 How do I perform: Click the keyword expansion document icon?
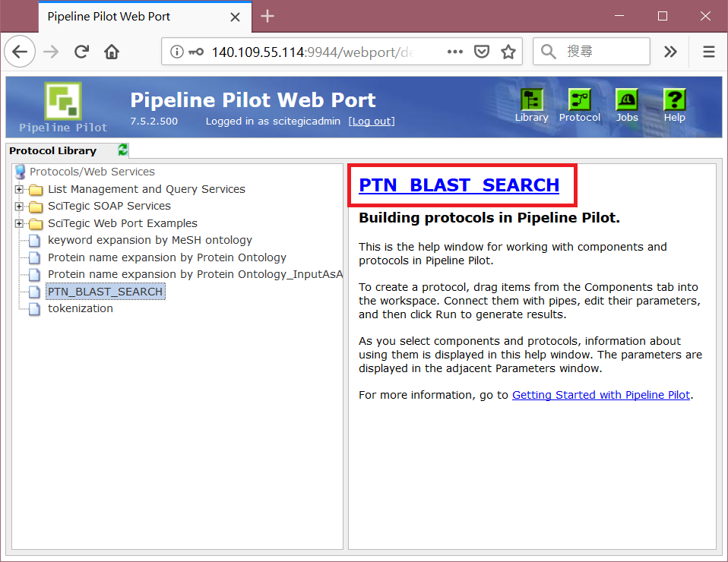[34, 241]
